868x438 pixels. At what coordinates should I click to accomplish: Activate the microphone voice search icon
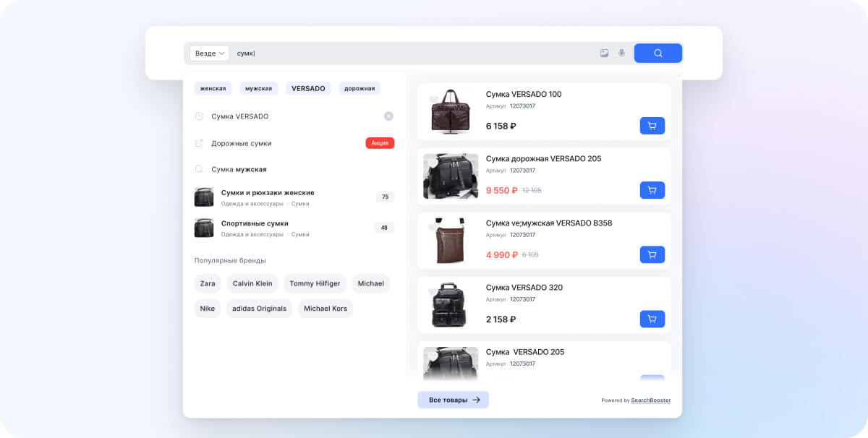[621, 53]
